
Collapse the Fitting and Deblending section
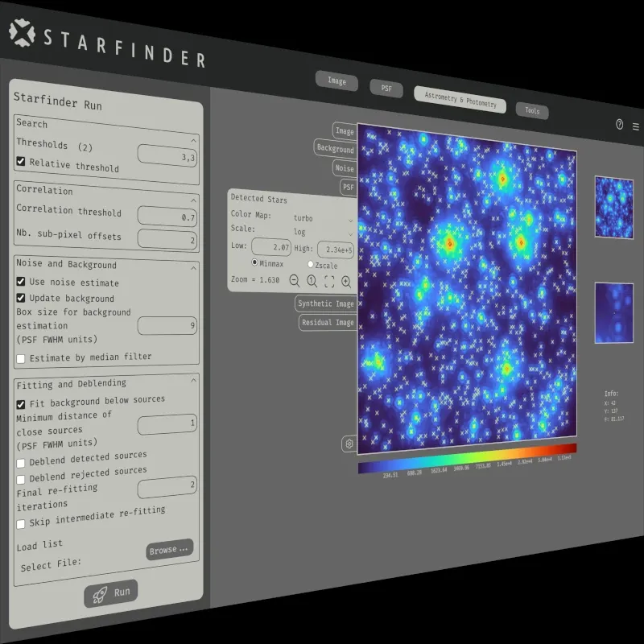click(193, 380)
